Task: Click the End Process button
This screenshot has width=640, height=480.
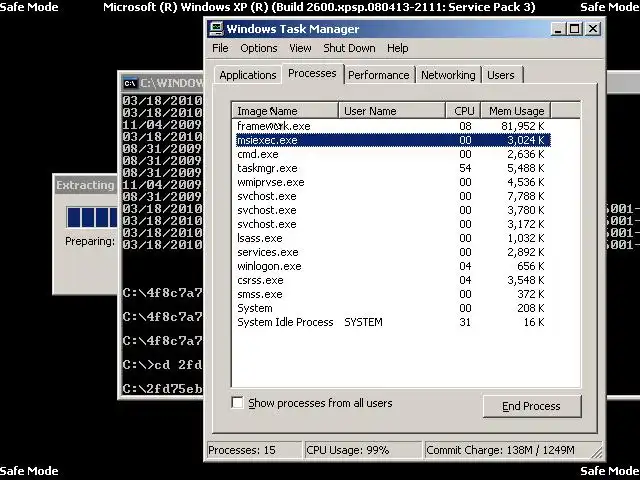Action: click(531, 406)
